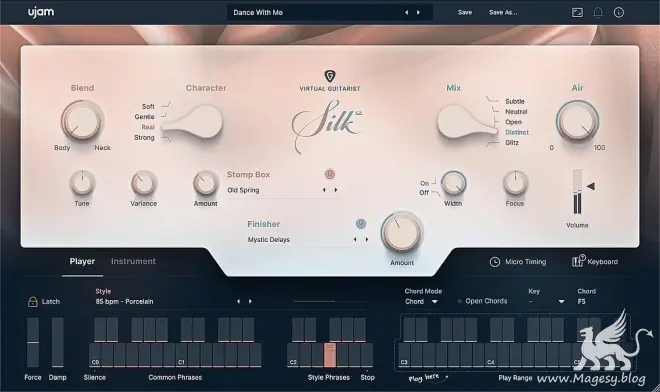Adjust the Blend knob
Viewport: 660px width, 392px height.
82,121
